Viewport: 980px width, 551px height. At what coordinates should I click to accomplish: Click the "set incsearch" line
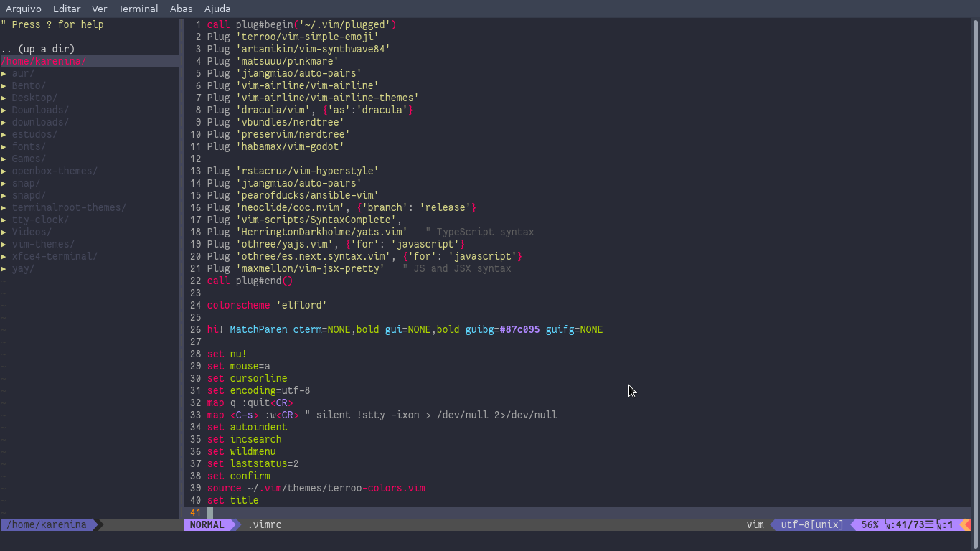coord(244,439)
